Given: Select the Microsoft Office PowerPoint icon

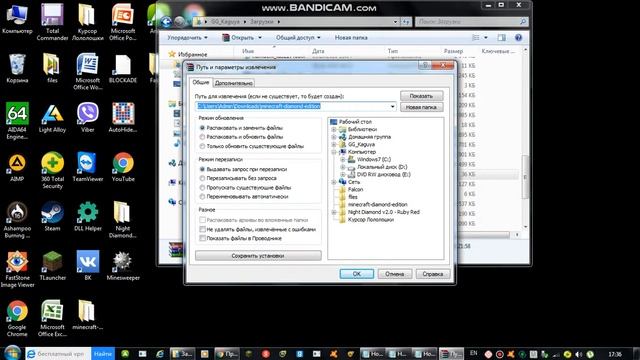Looking at the screenshot, I should pyautogui.click(x=123, y=22).
